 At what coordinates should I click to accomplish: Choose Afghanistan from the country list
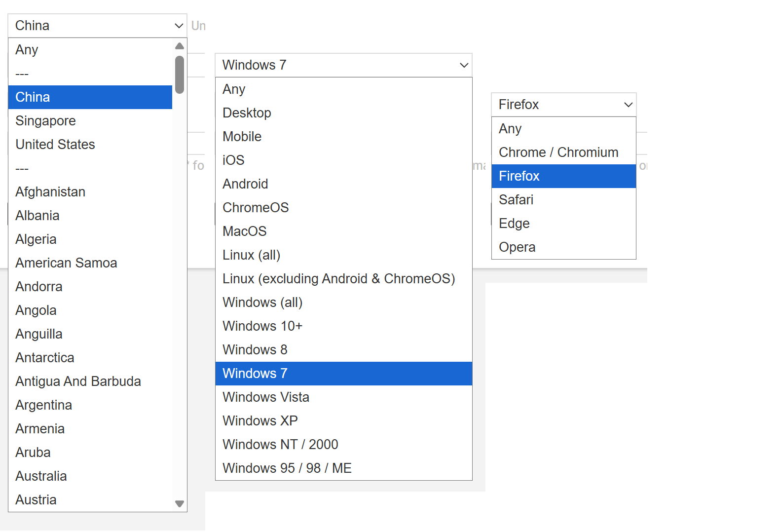pos(90,192)
